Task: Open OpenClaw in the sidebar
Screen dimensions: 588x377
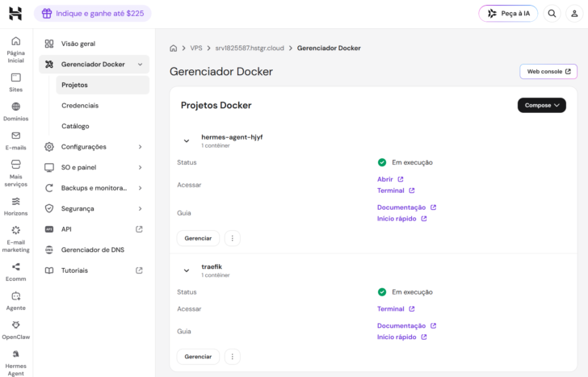Action: coord(16,330)
